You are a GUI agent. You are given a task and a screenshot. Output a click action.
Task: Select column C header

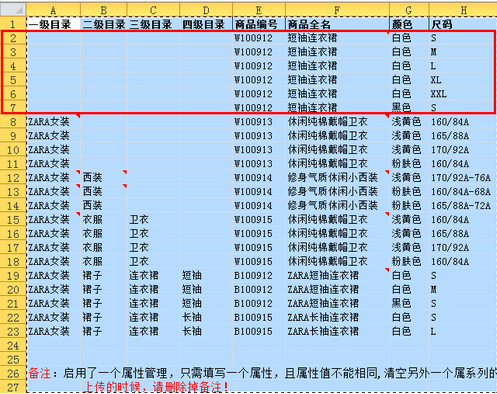pos(153,10)
